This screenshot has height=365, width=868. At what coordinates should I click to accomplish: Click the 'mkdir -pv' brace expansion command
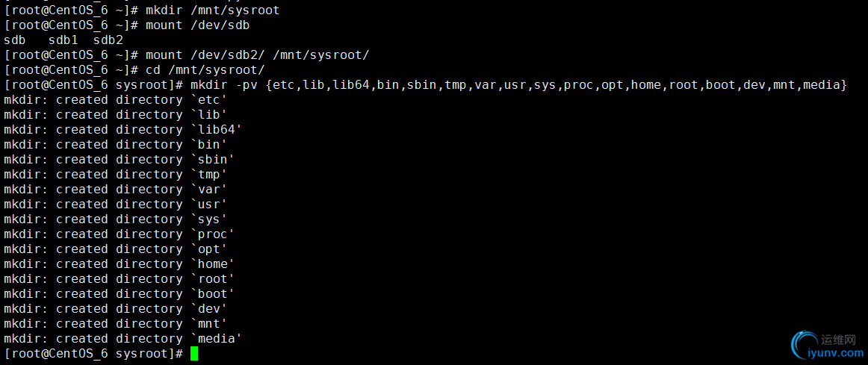[x=518, y=85]
